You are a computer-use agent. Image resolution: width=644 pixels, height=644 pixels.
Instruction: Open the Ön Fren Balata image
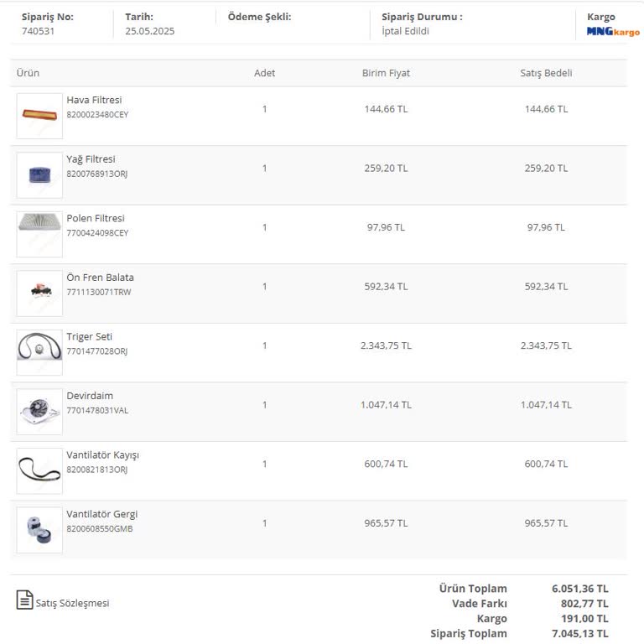(39, 293)
